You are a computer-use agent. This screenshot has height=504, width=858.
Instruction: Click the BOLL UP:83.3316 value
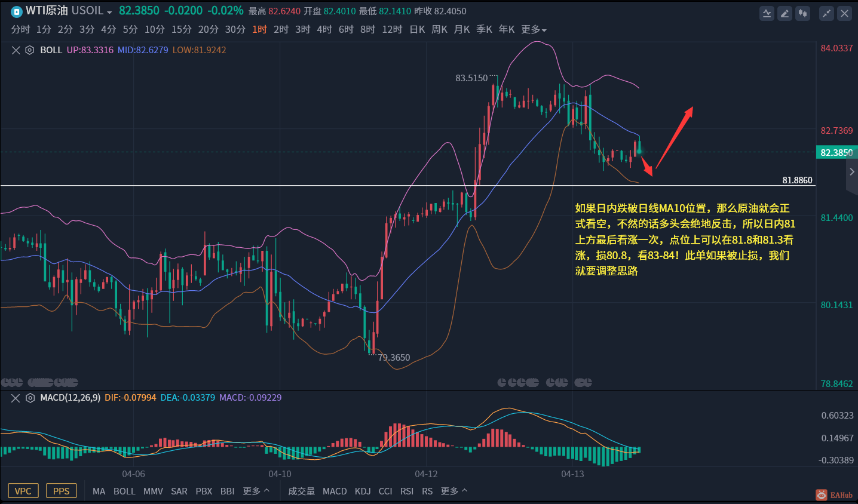click(90, 50)
